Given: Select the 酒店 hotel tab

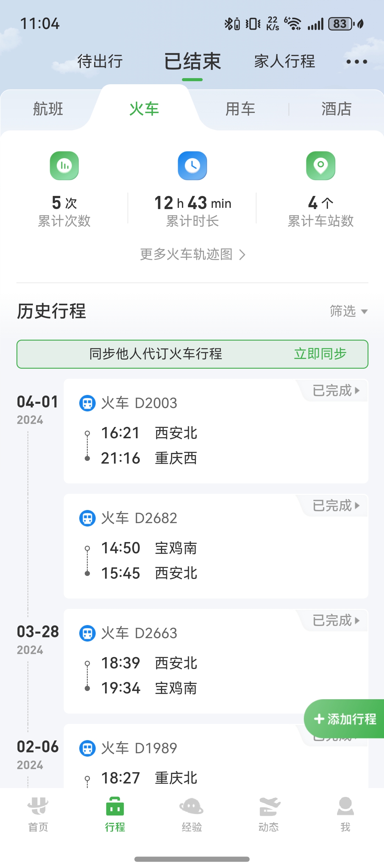Looking at the screenshot, I should click(336, 109).
